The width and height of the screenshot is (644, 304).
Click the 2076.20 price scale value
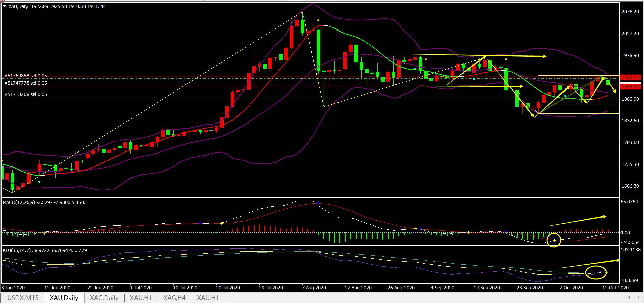pos(630,12)
